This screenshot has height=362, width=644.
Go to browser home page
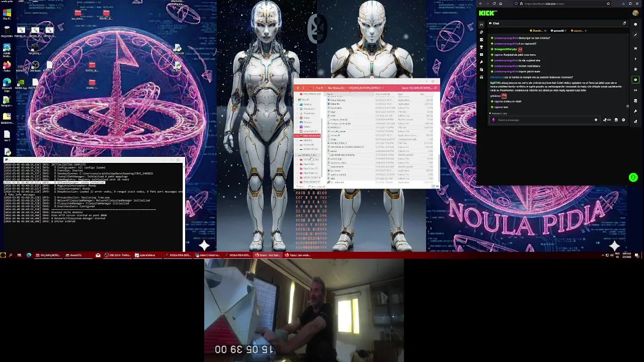(501, 4)
